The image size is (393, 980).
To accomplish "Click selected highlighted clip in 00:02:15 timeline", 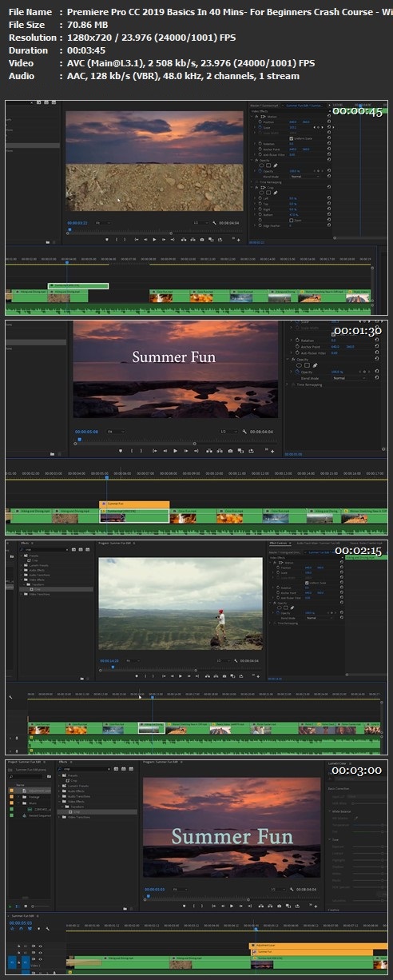I will click(x=152, y=727).
